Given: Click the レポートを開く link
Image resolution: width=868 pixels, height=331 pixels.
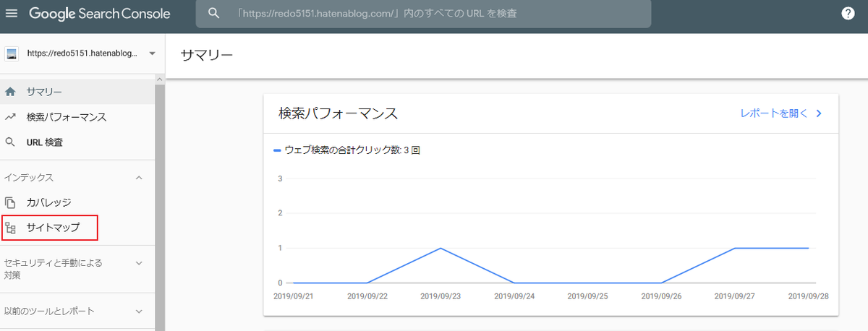Looking at the screenshot, I should point(774,113).
